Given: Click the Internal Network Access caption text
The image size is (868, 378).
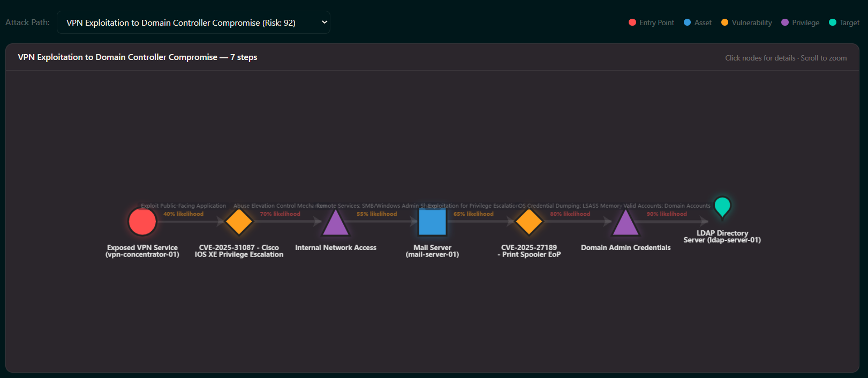Looking at the screenshot, I should (336, 247).
